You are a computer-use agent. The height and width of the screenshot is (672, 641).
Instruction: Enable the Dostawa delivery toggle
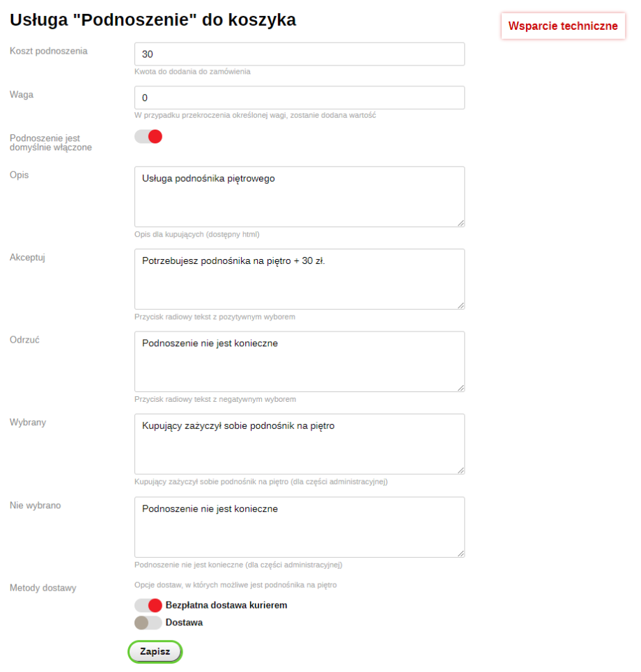pyautogui.click(x=148, y=623)
